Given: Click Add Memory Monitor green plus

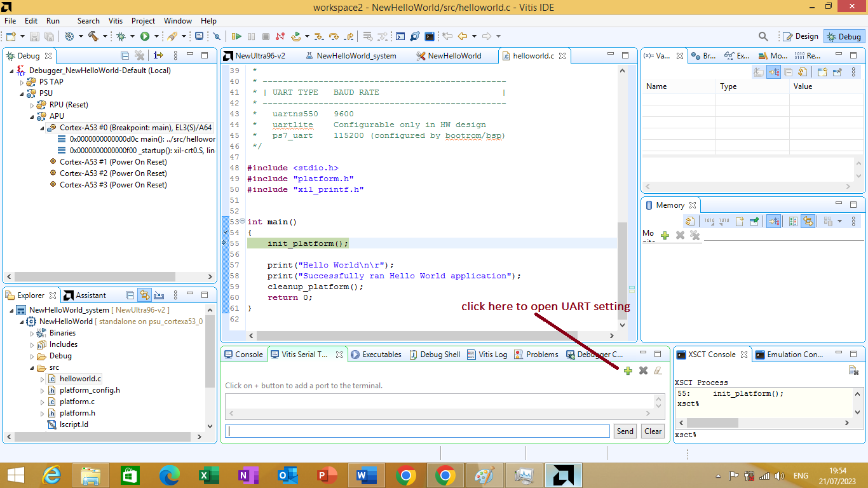Looking at the screenshot, I should [x=665, y=235].
